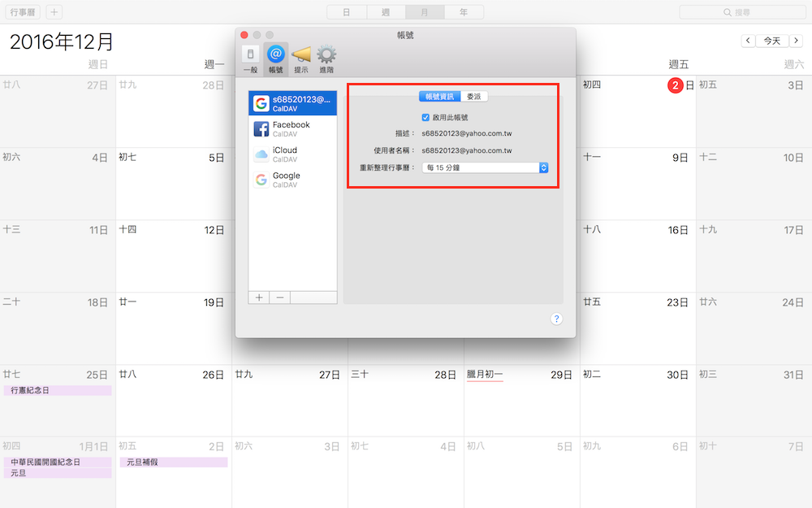Switch to the 委派 tab
812x508 pixels.
[474, 96]
